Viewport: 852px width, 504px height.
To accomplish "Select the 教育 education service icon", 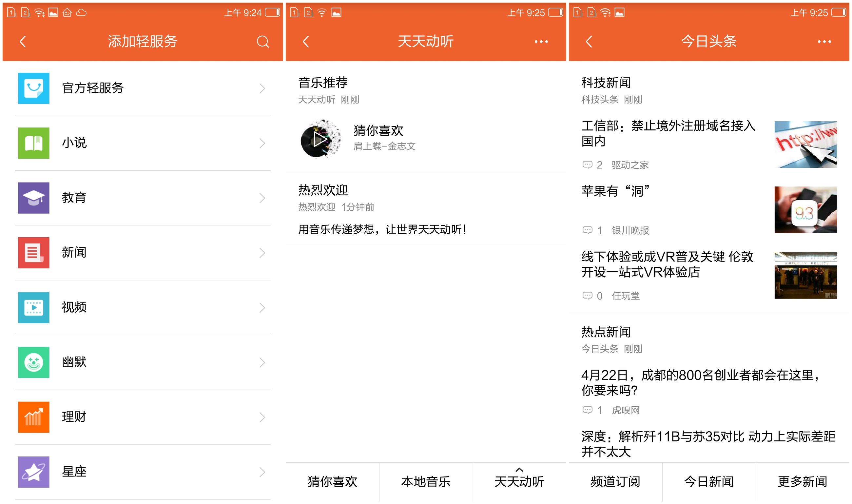I will click(34, 198).
